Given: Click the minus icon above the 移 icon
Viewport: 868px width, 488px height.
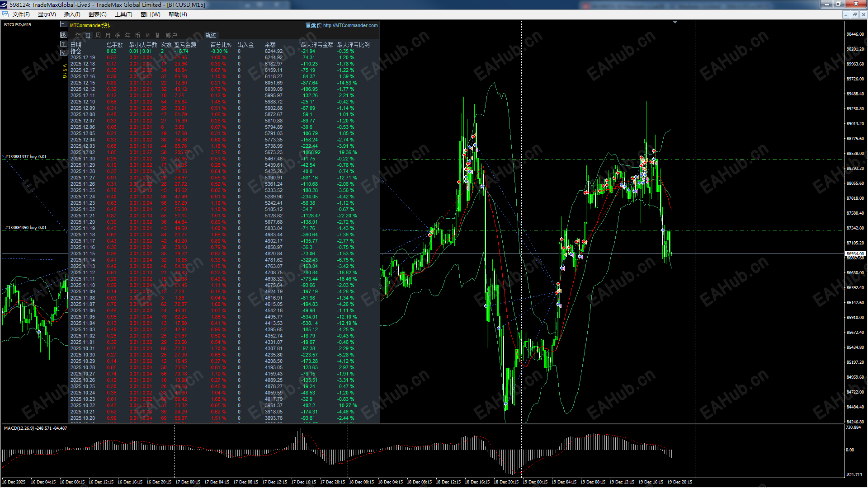Looking at the screenshot, I should [x=64, y=24].
